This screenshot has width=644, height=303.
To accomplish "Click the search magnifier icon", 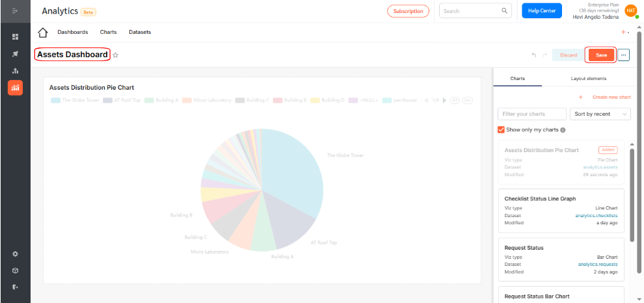I will pos(504,10).
